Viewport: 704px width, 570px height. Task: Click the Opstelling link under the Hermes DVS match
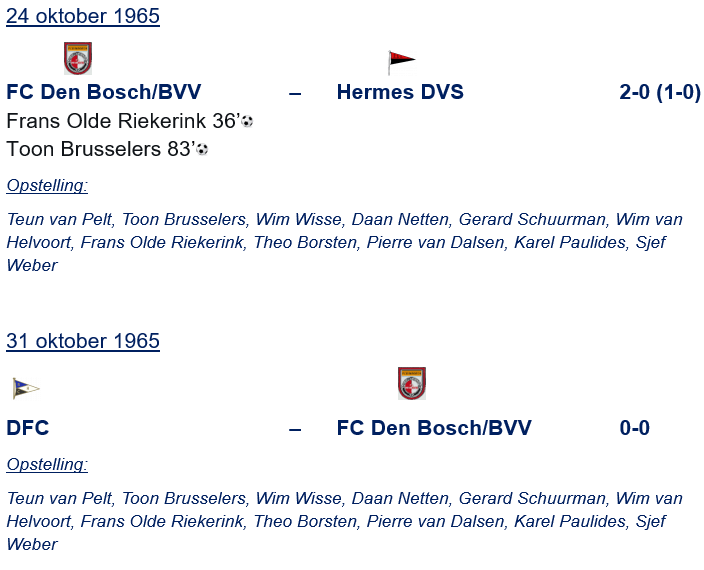tap(47, 185)
